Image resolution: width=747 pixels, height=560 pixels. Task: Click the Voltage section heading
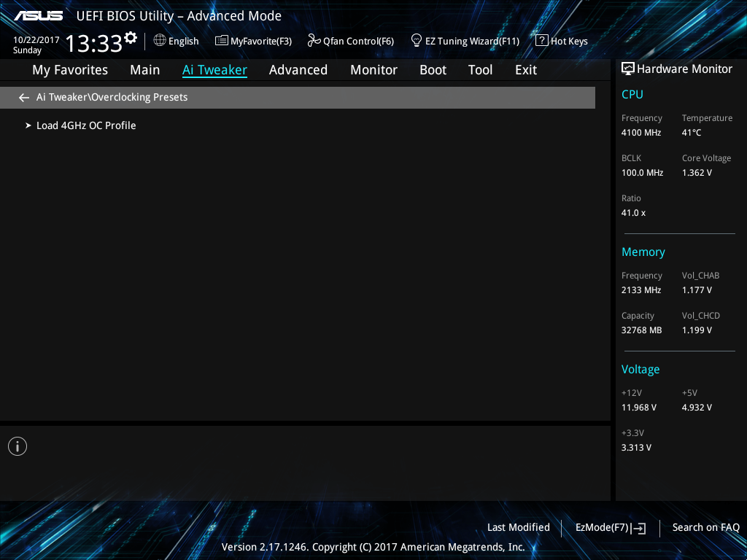pos(640,370)
